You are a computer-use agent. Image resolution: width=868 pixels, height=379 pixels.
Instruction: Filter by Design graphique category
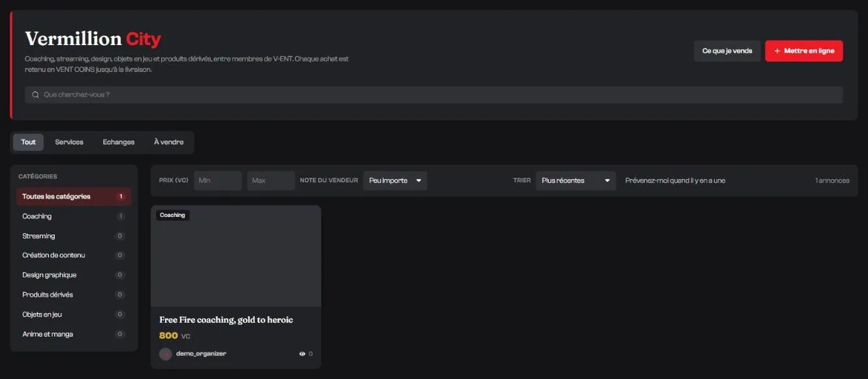(74, 275)
